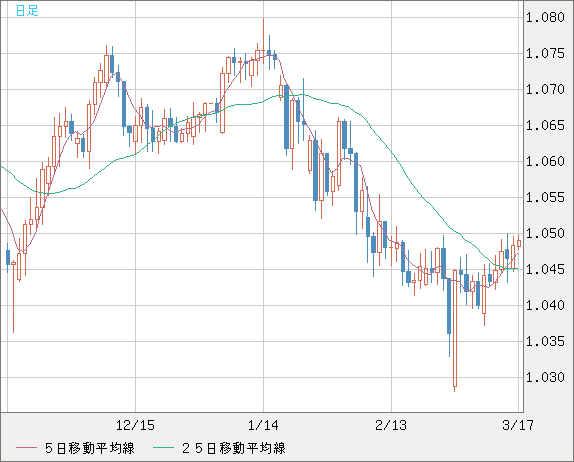Click the green 25-day average legend line
This screenshot has width=574, height=462.
pos(163,448)
